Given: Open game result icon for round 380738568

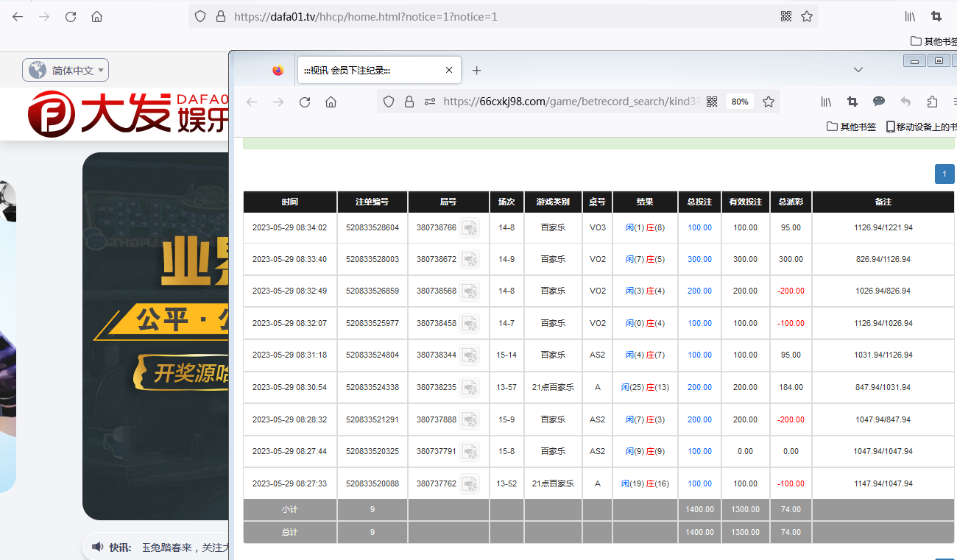Looking at the screenshot, I should tap(470, 291).
